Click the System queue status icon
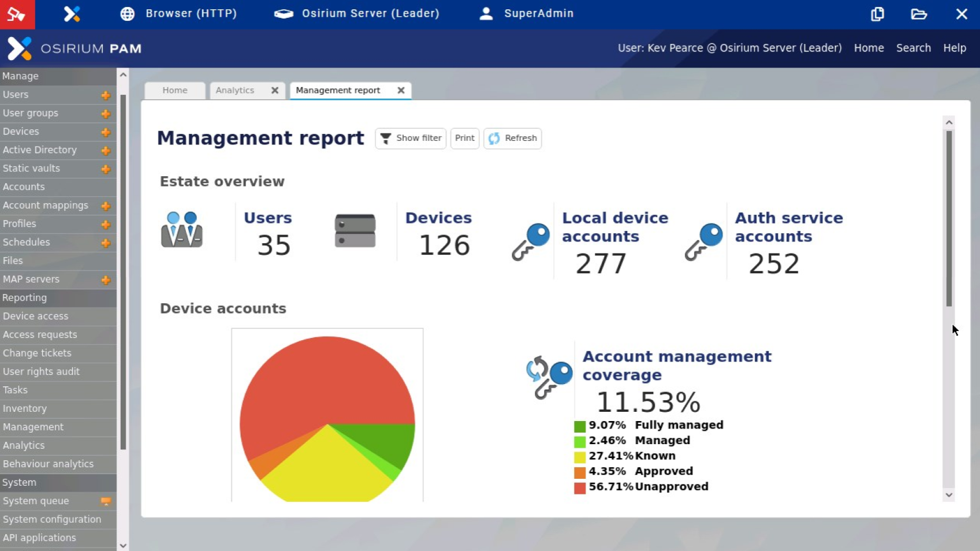 click(106, 501)
